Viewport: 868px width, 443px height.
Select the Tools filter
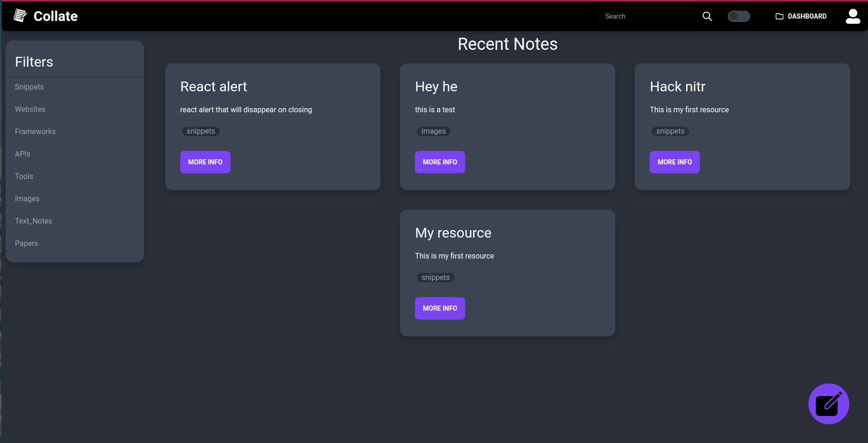point(24,176)
